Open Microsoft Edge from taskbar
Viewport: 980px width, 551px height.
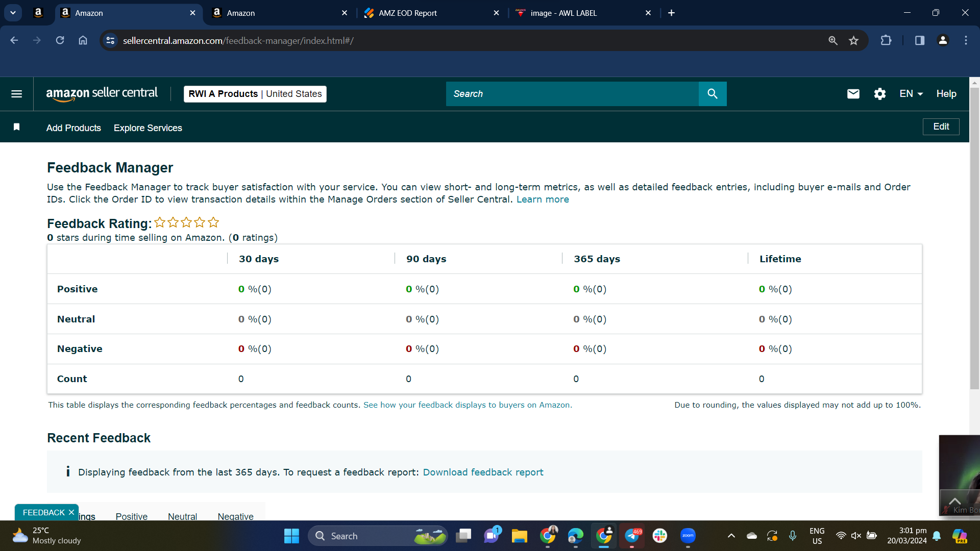(x=575, y=536)
